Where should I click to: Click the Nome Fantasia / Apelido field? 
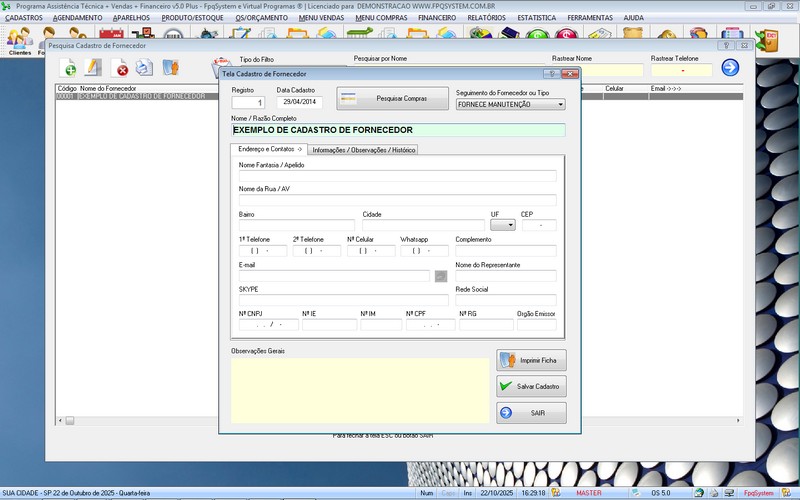(x=397, y=176)
